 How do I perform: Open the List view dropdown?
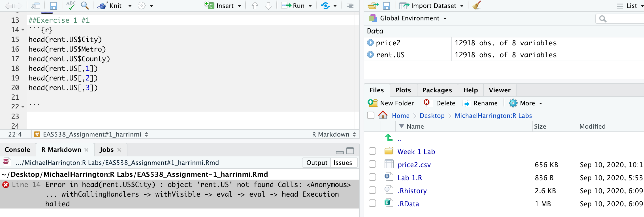[630, 6]
